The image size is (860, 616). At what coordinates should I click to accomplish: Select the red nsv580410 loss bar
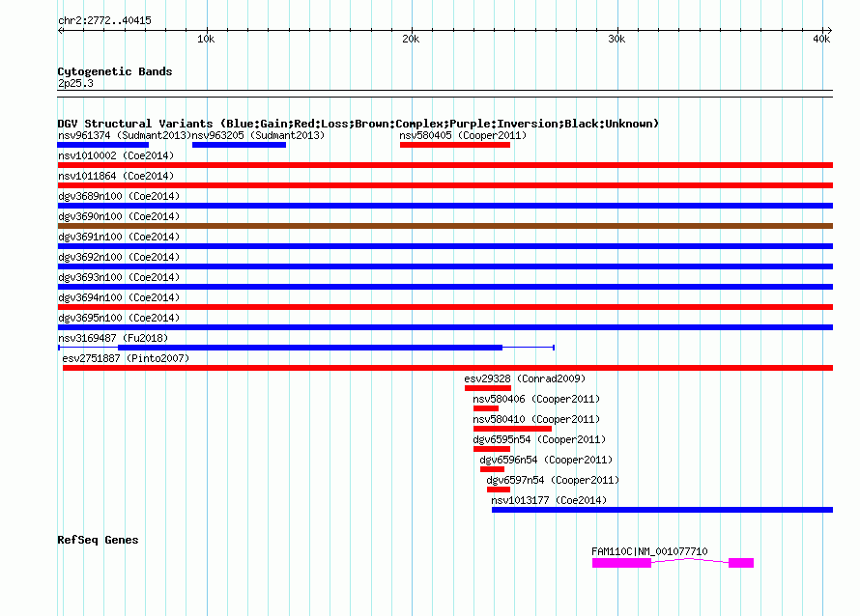pos(512,429)
